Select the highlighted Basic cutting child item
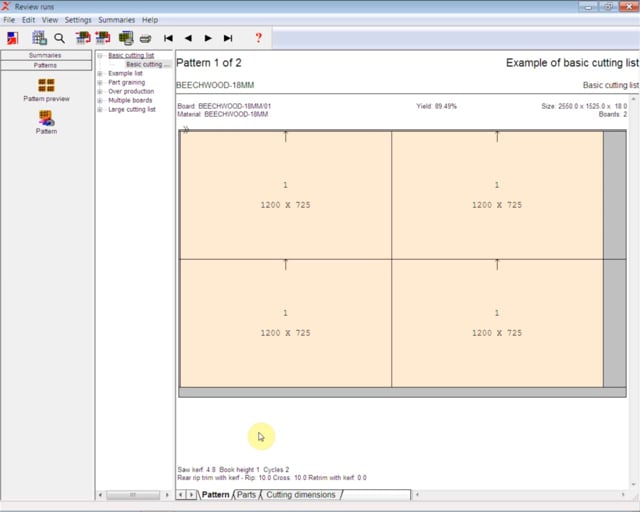 point(147,65)
